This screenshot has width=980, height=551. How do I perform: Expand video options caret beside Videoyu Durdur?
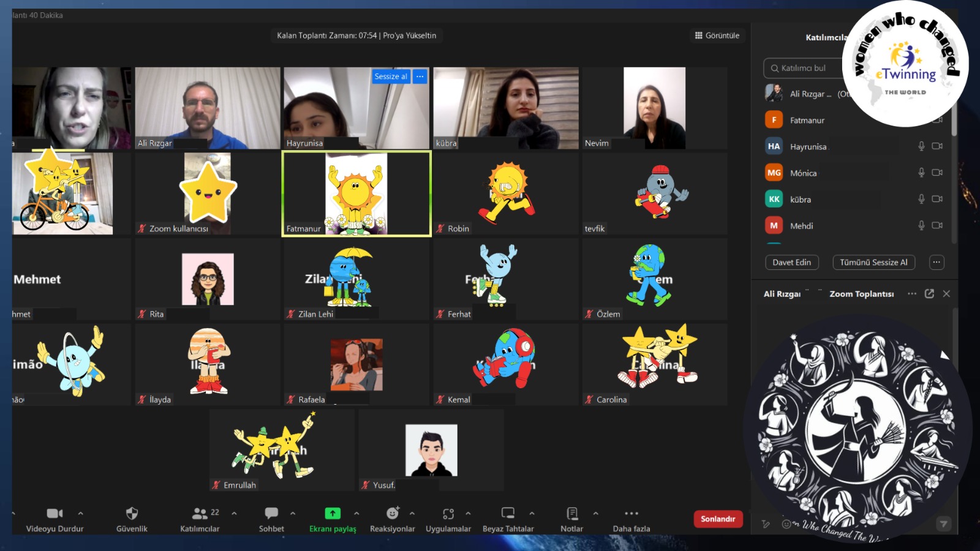[x=80, y=513]
